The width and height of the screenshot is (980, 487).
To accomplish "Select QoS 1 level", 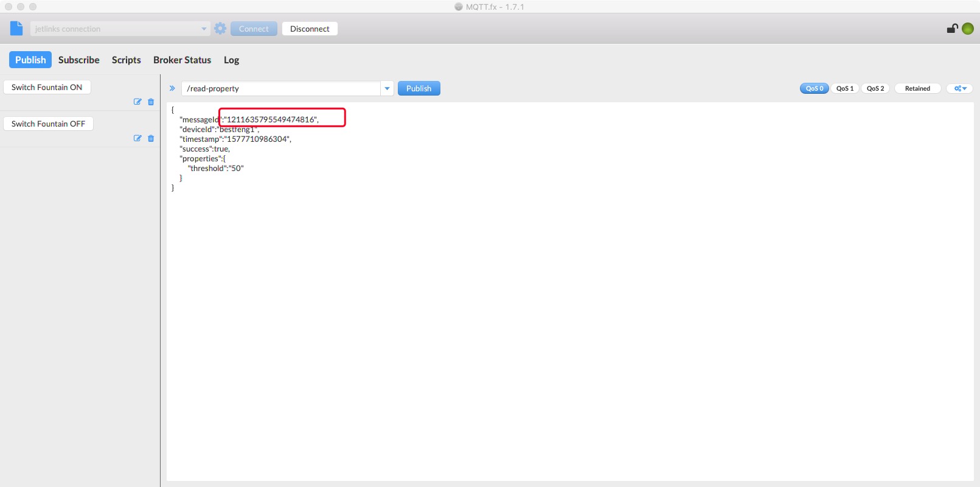I will tap(844, 88).
